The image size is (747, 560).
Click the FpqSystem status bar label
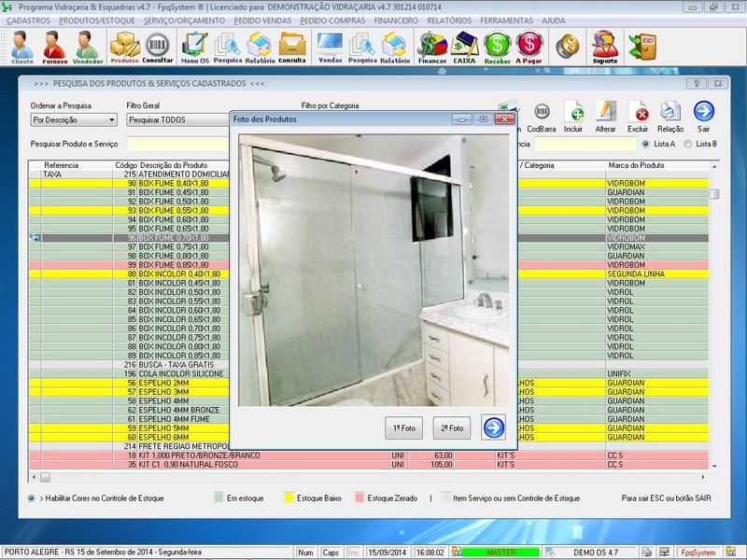point(698,553)
